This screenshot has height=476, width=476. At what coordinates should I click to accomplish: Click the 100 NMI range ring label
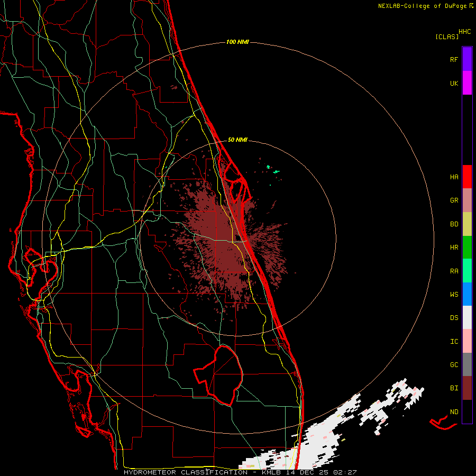tap(237, 42)
